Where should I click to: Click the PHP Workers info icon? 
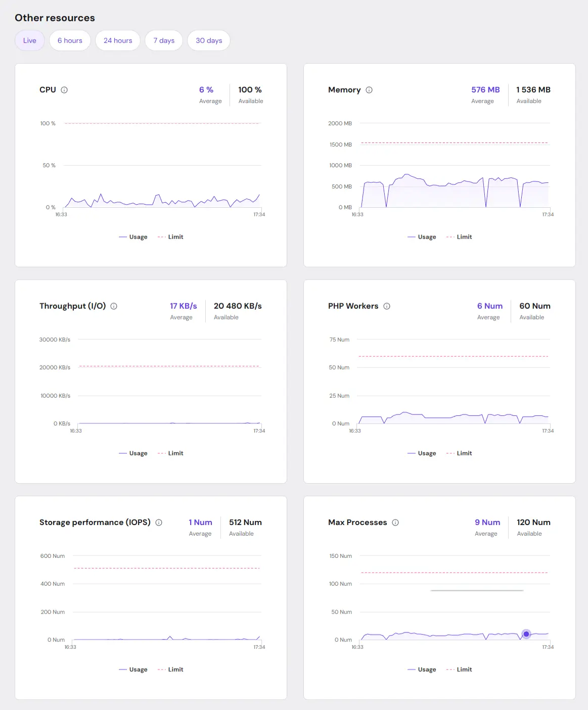[387, 306]
